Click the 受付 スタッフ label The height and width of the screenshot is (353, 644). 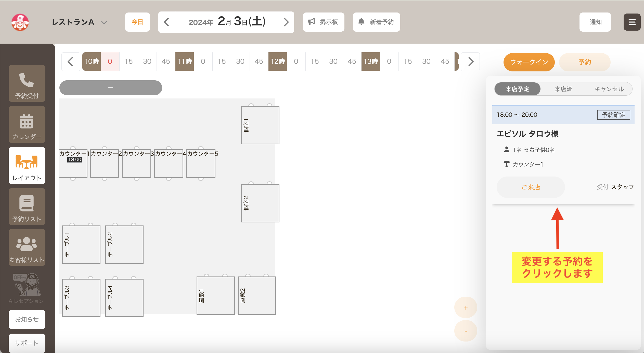[615, 187]
